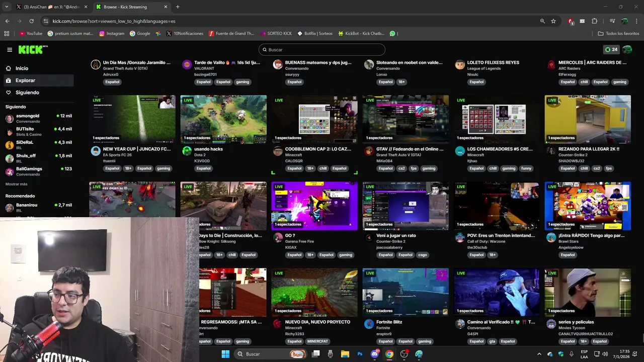
Task: Show hidden system tray icons
Action: pyautogui.click(x=539, y=354)
